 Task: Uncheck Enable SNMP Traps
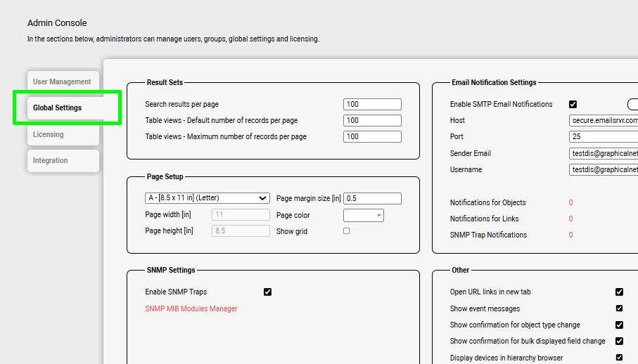pyautogui.click(x=267, y=292)
